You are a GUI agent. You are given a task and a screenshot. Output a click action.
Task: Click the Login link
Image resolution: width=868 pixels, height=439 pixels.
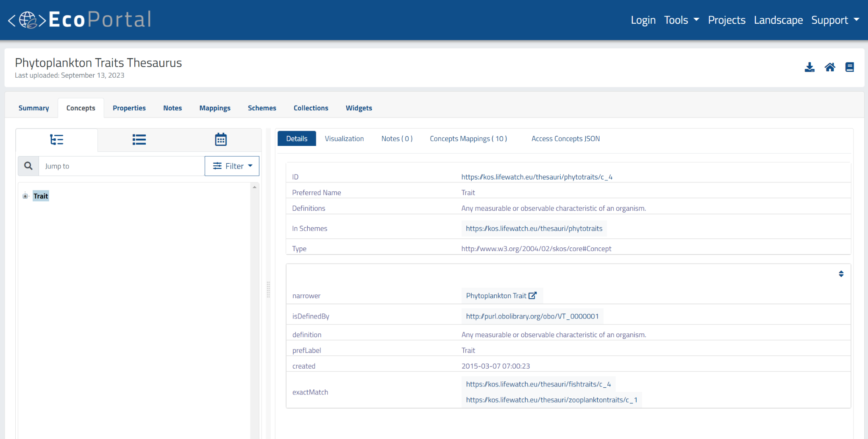tap(643, 20)
